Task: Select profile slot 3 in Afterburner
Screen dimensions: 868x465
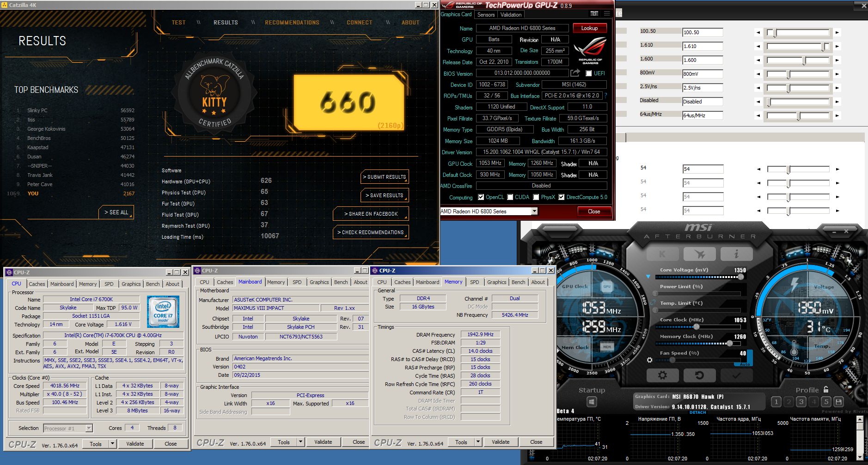Action: (x=801, y=402)
